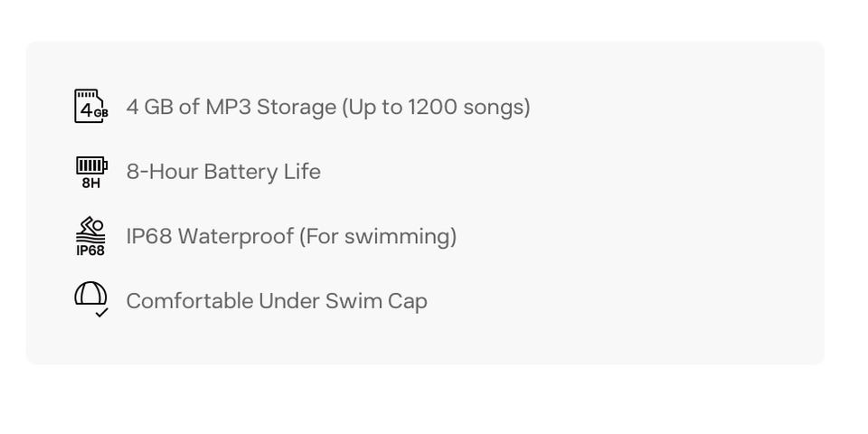Click the 8H label under the battery icon

click(90, 183)
